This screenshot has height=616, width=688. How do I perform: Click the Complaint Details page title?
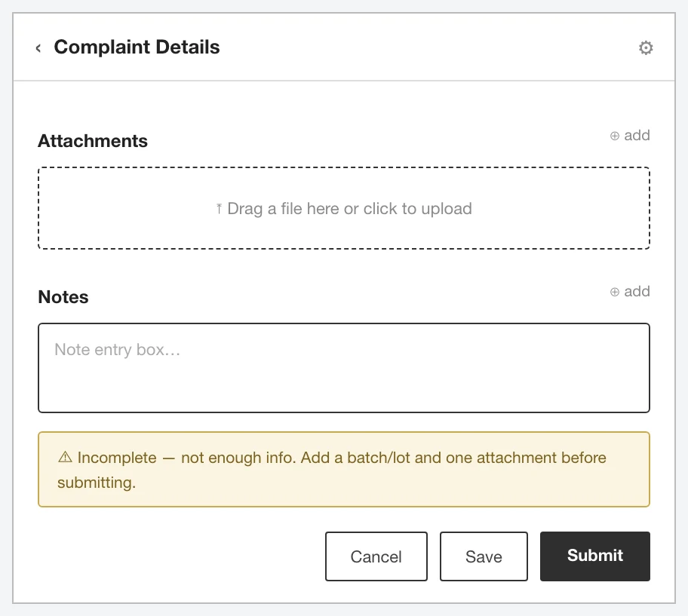[137, 47]
